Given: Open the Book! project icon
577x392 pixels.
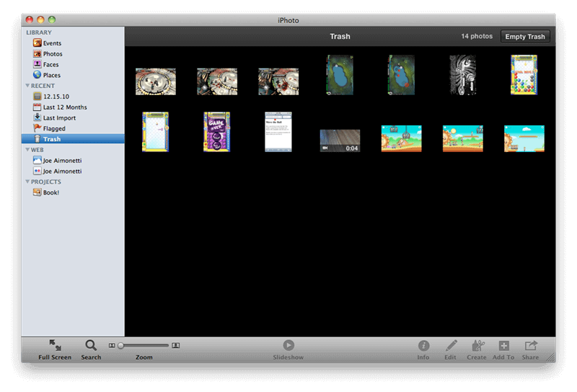Looking at the screenshot, I should [38, 192].
